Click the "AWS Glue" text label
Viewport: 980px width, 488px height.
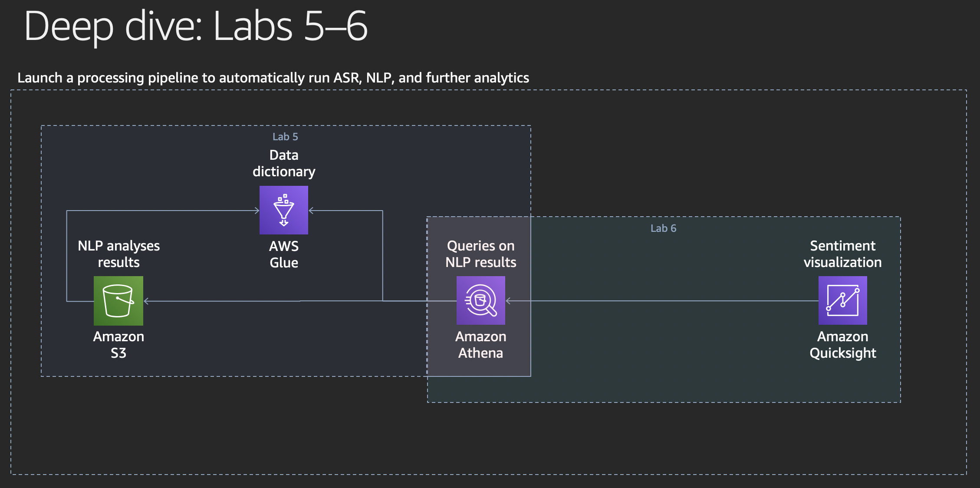[284, 254]
